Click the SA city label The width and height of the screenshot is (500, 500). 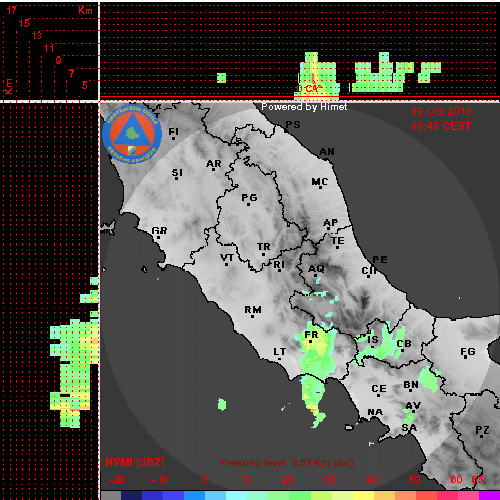pyautogui.click(x=409, y=428)
